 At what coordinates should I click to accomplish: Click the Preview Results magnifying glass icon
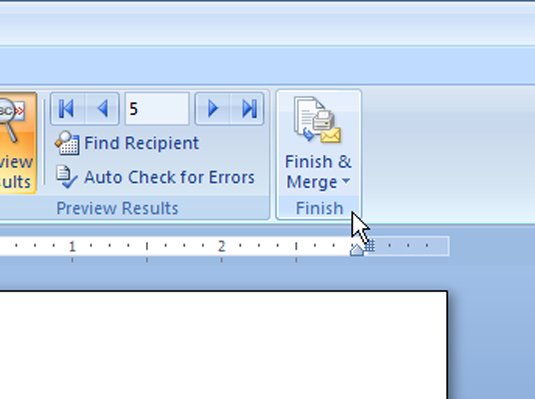(x=11, y=119)
